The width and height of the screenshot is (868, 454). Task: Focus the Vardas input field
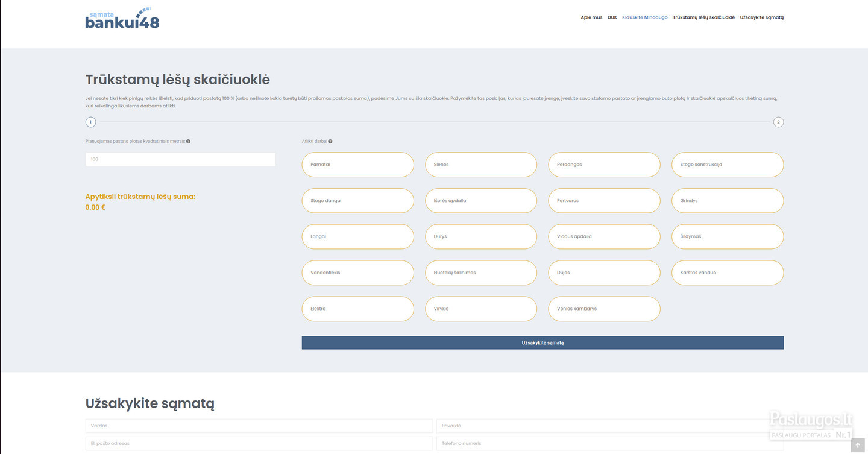[x=259, y=426]
